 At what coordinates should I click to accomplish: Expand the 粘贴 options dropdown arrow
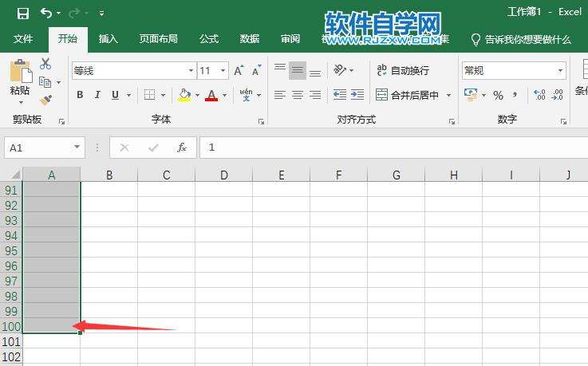click(21, 102)
